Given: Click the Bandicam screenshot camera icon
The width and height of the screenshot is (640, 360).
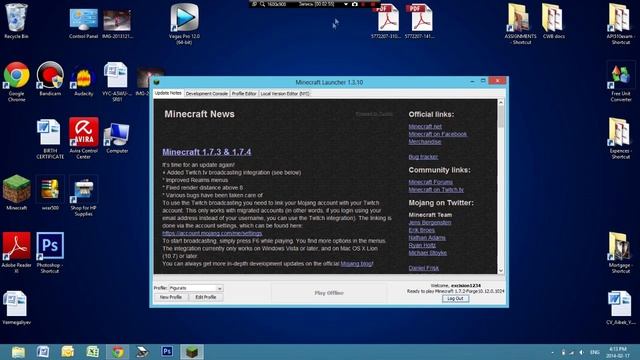Looking at the screenshot, I should point(355,4).
